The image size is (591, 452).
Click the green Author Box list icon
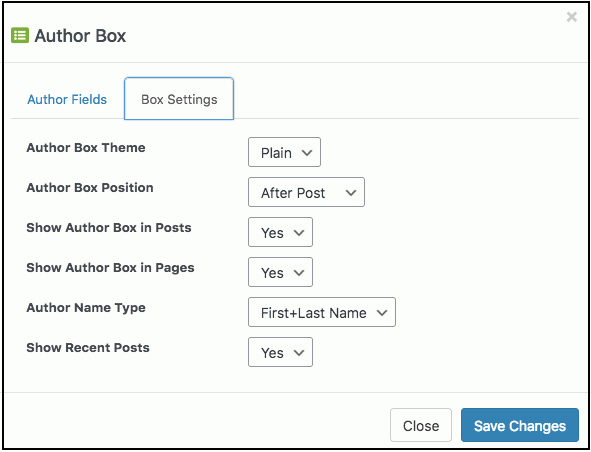click(x=20, y=36)
